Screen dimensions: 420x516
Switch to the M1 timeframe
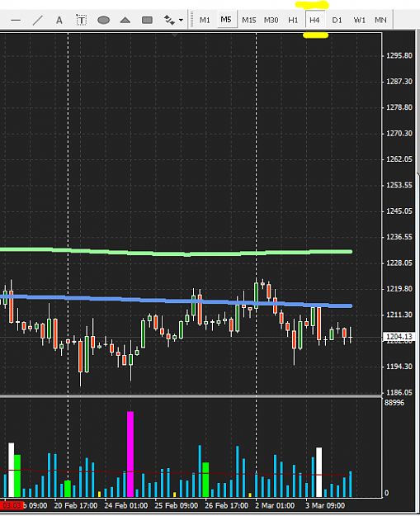(x=205, y=21)
